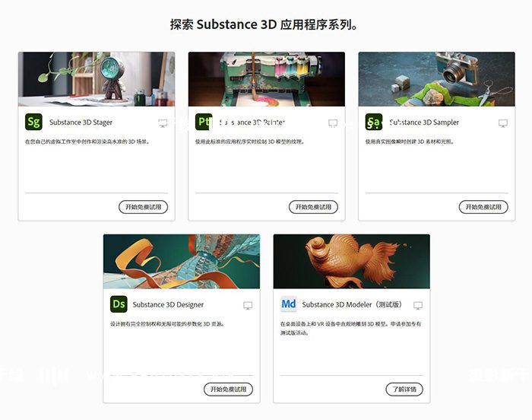Click the desktop monitor icon on Stager card
This screenshot has width=532, height=420.
click(x=163, y=123)
